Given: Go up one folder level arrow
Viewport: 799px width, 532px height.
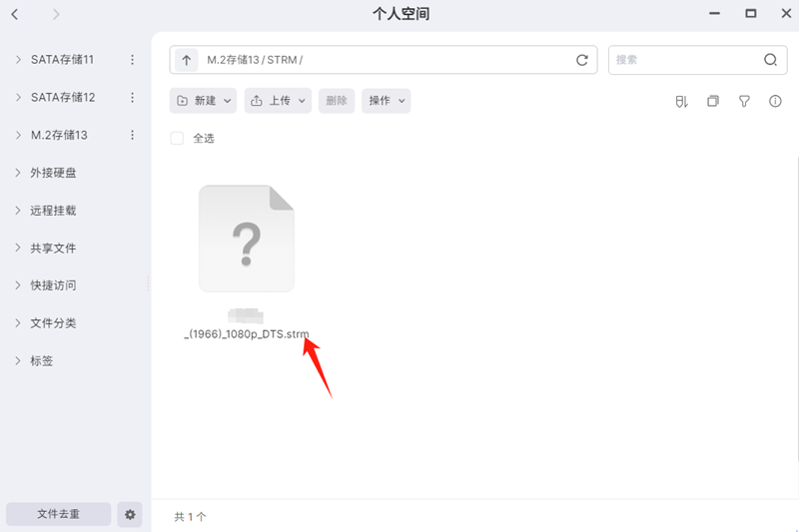Looking at the screenshot, I should tap(187, 60).
